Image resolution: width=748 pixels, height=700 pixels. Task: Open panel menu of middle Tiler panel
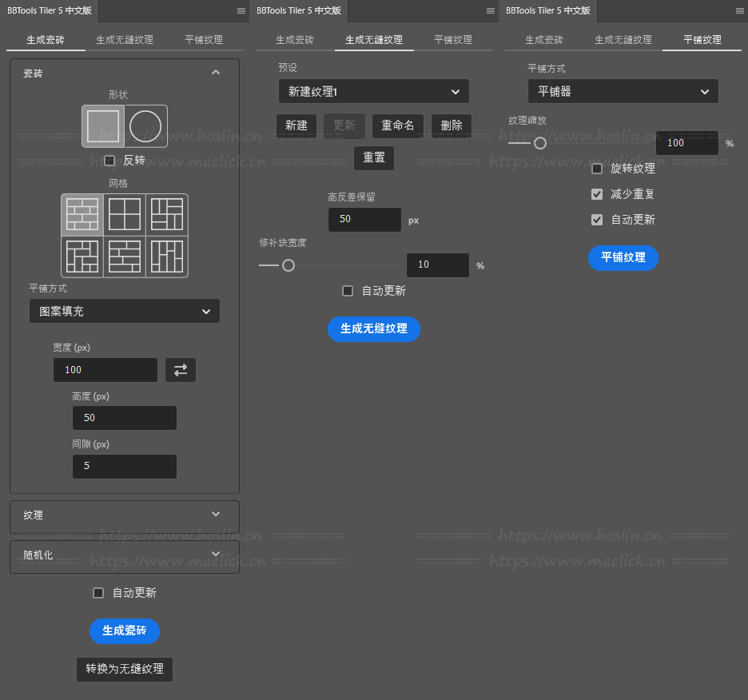click(x=491, y=11)
